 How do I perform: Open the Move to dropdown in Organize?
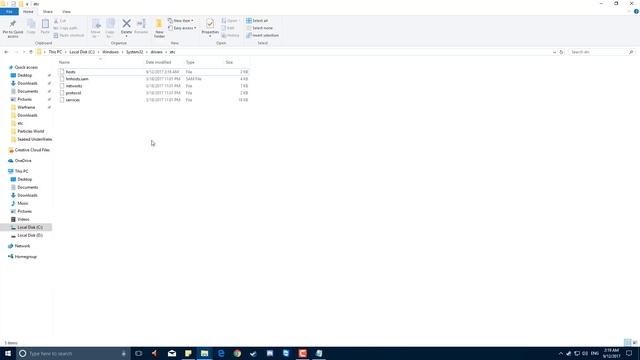pyautogui.click(x=96, y=29)
